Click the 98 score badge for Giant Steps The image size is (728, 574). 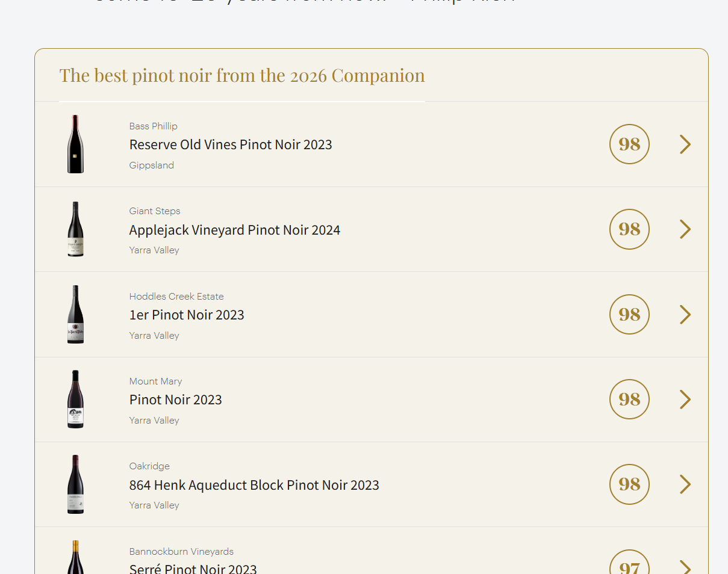629,229
